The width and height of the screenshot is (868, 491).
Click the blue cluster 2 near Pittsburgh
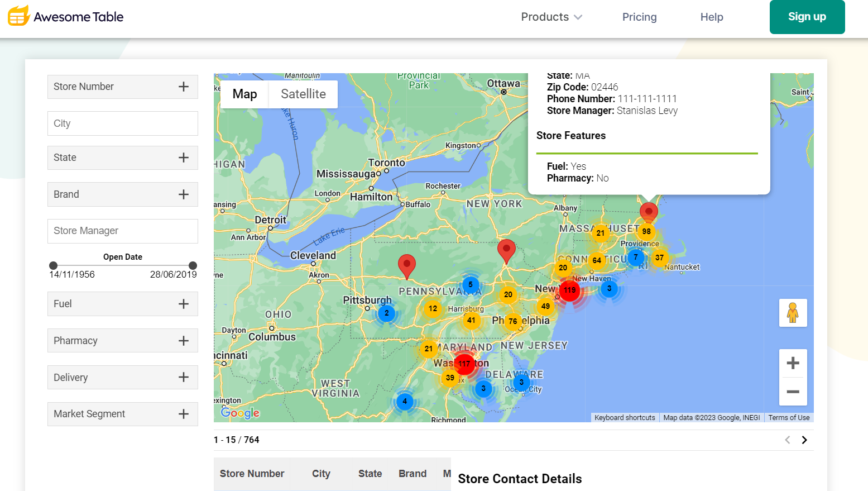pos(386,313)
